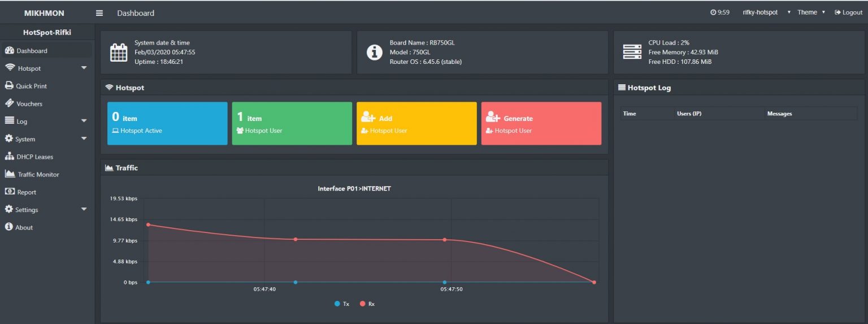Click the Logout link
This screenshot has width=868, height=324.
coord(848,12)
